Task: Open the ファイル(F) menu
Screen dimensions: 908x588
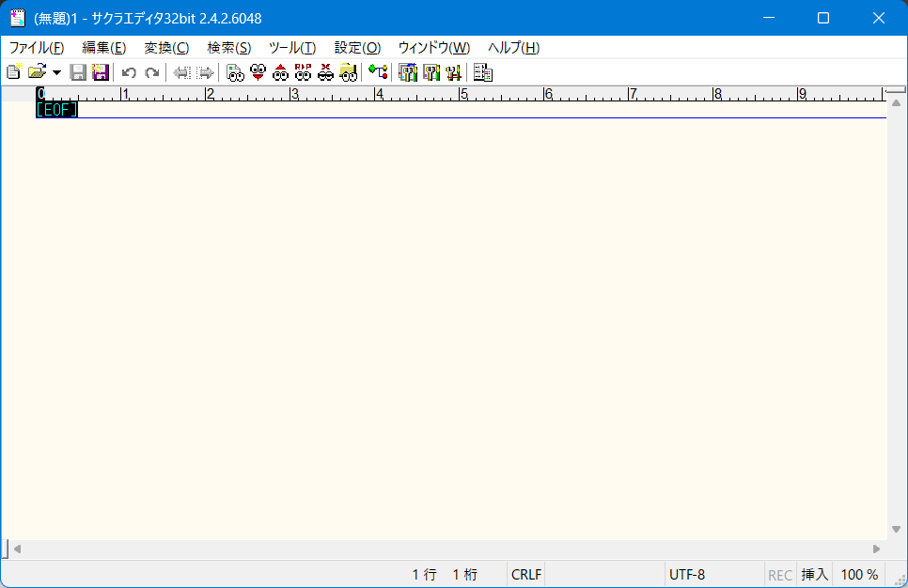Action: 37,48
